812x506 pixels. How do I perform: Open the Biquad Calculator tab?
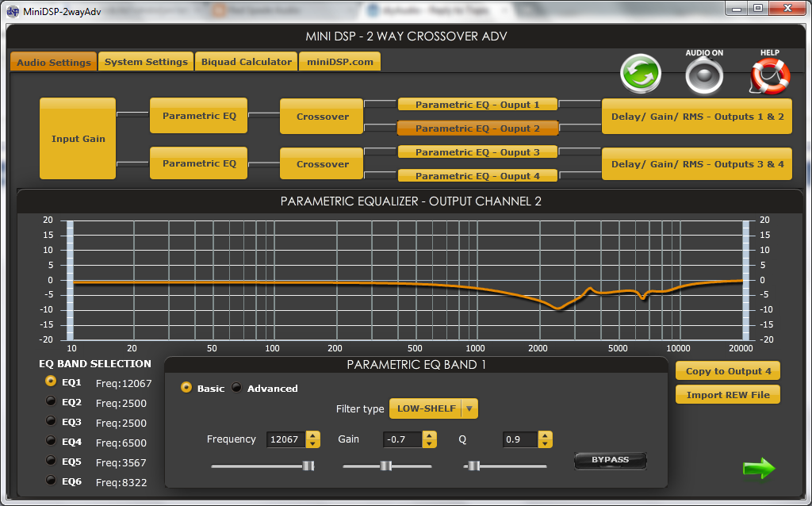point(247,62)
